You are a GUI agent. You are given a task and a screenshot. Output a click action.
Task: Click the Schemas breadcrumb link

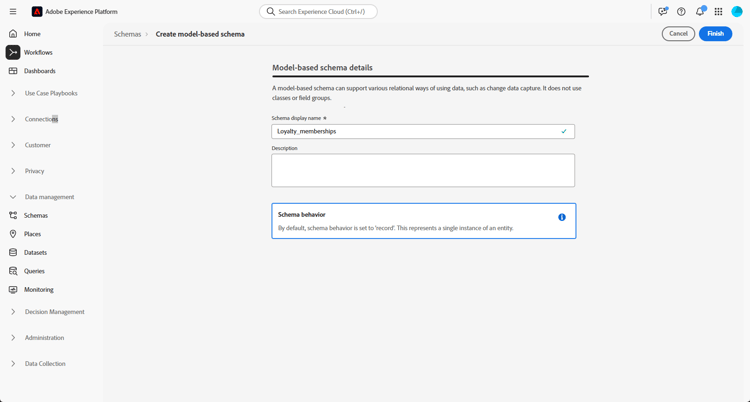pos(127,34)
